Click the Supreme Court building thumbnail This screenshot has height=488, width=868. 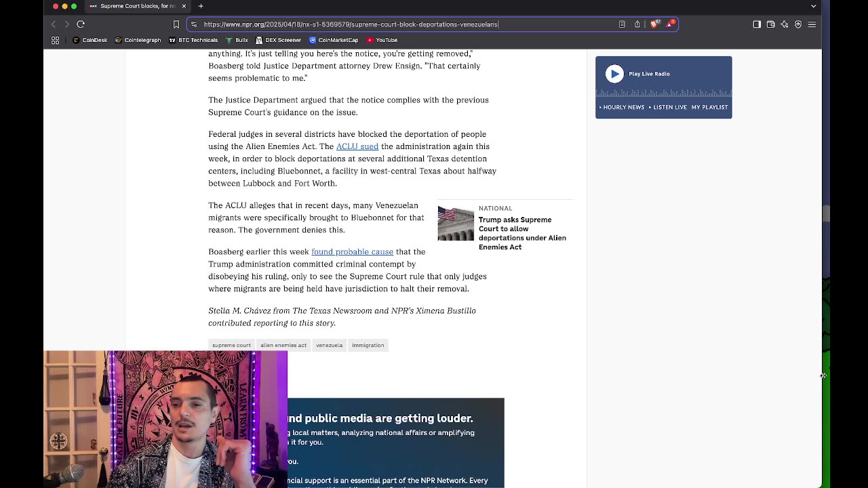click(x=456, y=224)
